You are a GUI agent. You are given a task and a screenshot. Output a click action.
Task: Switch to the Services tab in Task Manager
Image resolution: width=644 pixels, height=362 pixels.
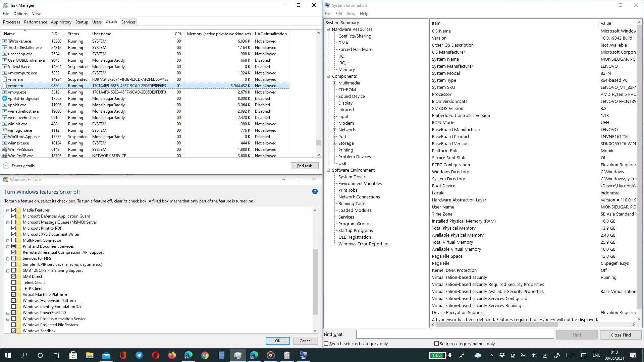pyautogui.click(x=128, y=22)
